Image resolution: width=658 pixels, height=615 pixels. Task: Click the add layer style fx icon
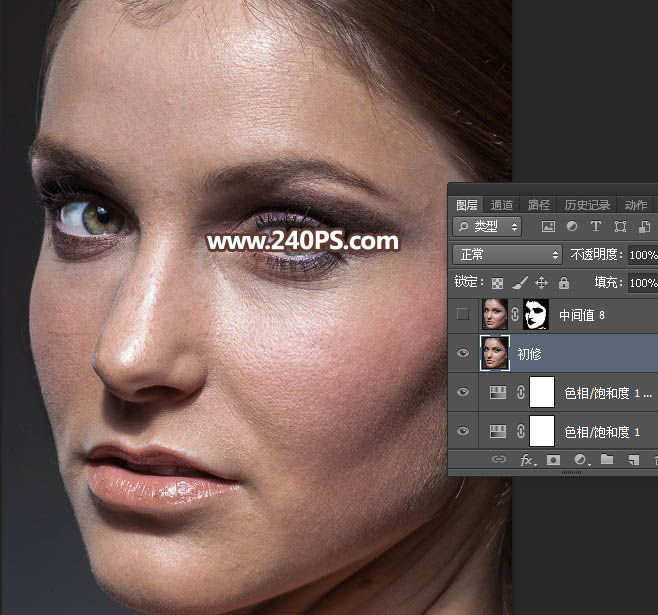527,460
